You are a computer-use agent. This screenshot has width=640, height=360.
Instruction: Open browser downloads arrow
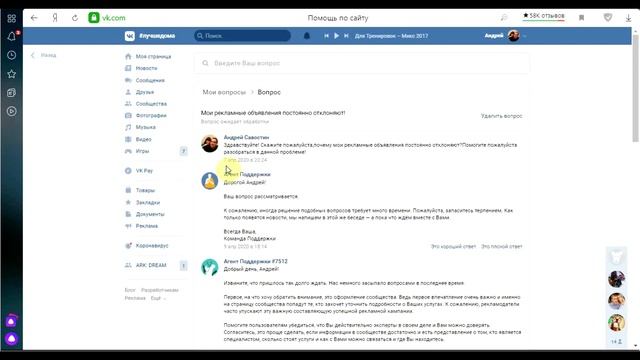click(x=628, y=18)
